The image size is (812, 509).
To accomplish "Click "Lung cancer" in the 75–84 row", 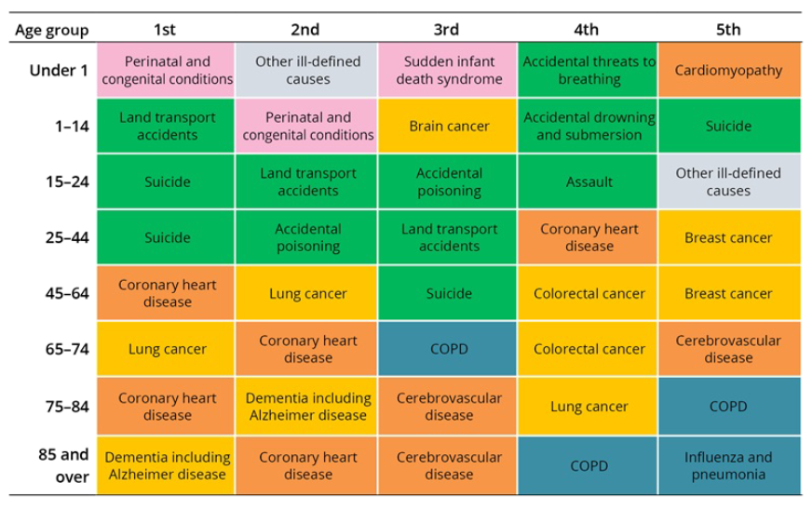I will click(x=589, y=407).
